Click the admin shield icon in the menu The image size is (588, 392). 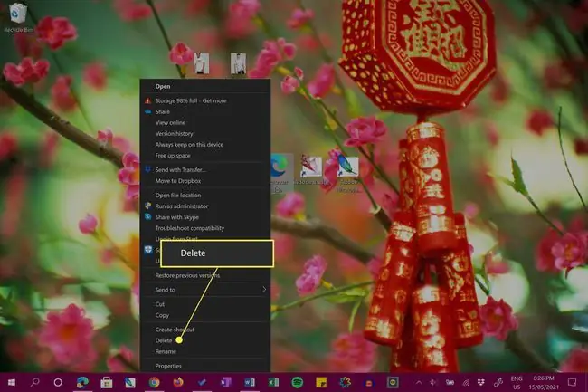point(147,206)
